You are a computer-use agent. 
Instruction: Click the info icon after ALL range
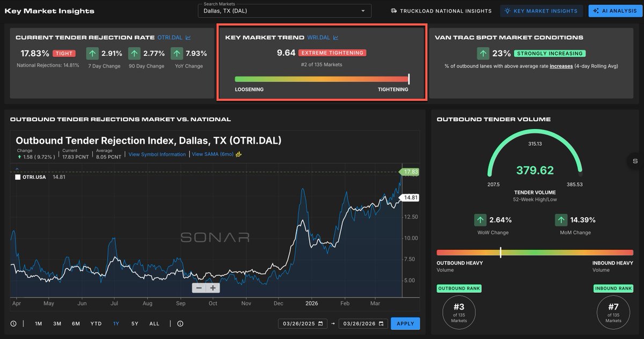[180, 323]
